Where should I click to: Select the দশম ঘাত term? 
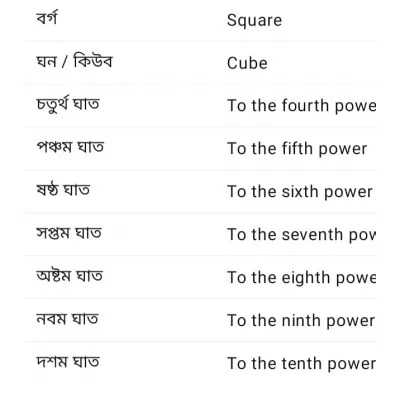pos(68,362)
